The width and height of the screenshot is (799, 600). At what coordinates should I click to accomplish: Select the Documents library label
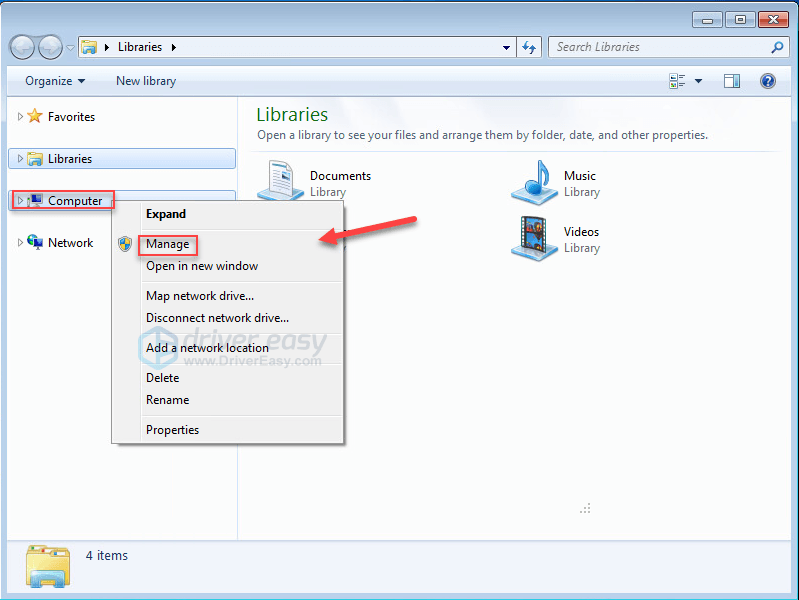click(340, 176)
